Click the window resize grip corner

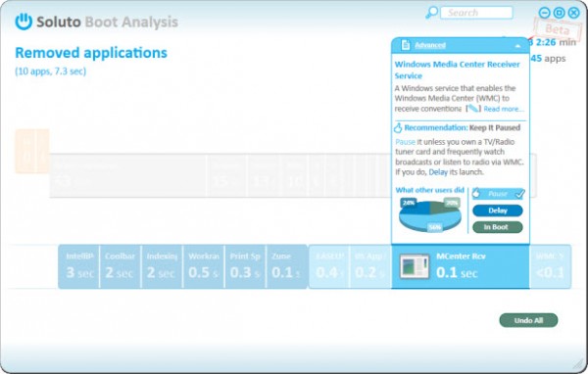coord(578,364)
